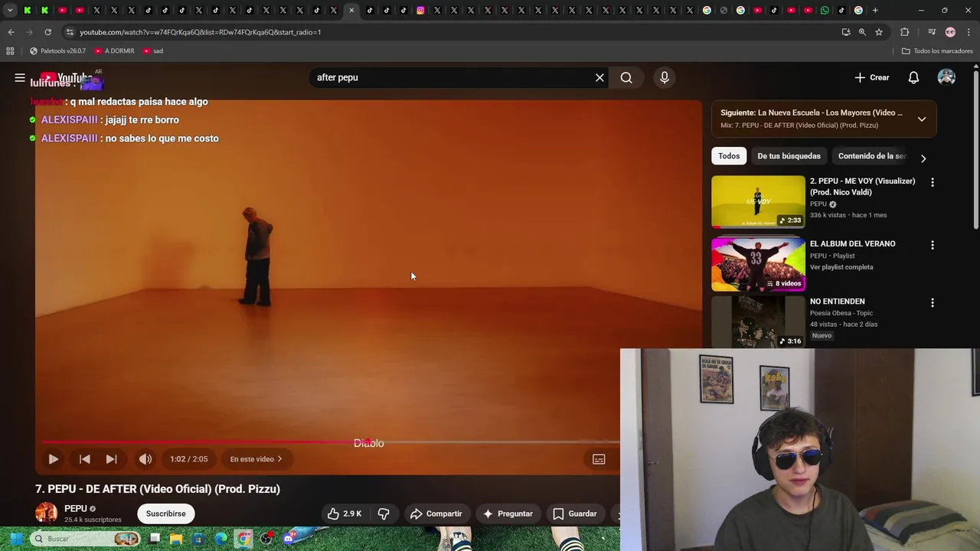Open the Crear menu
This screenshot has height=551, width=980.
(872, 77)
